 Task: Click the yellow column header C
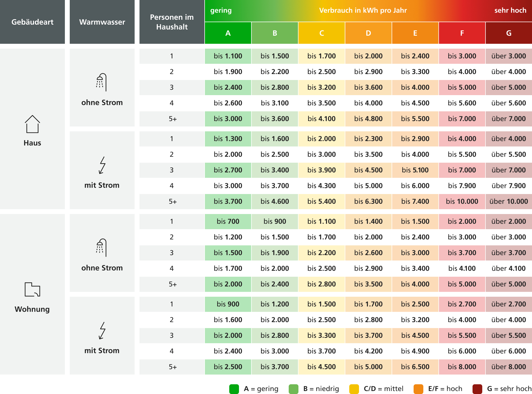click(x=322, y=33)
